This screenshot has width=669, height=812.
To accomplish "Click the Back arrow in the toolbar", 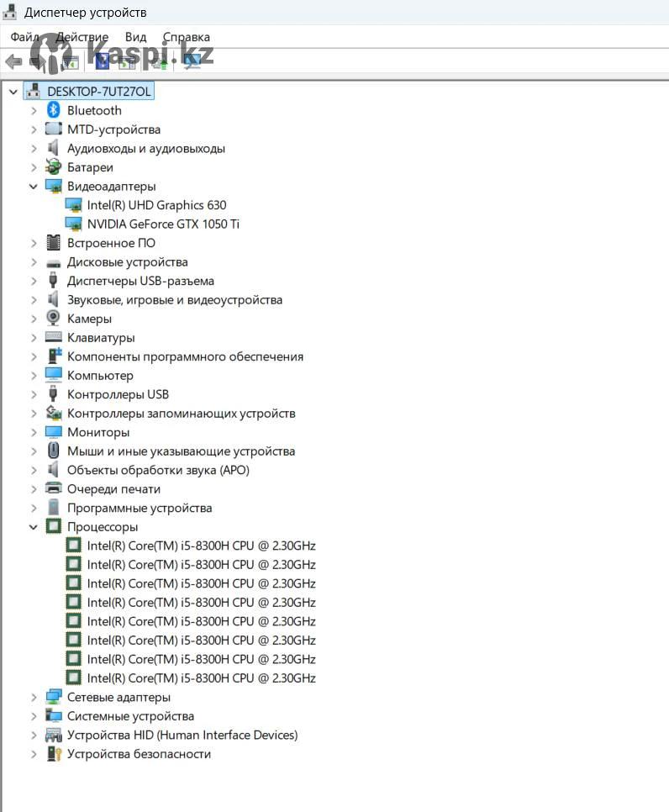I will click(x=13, y=61).
